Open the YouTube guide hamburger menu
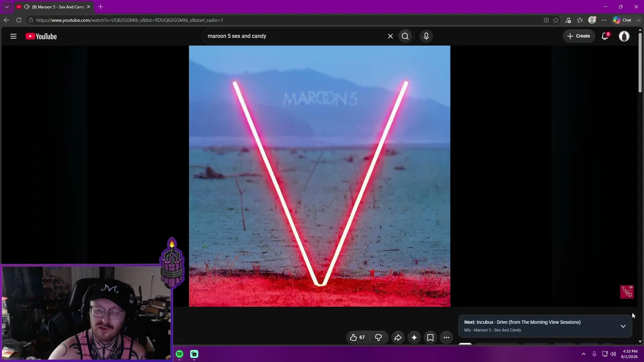The height and width of the screenshot is (362, 644). tap(14, 36)
